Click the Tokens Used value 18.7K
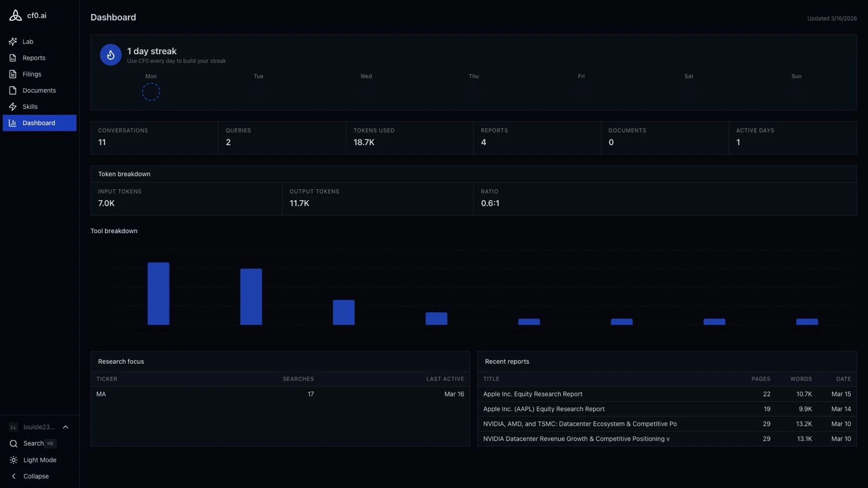The width and height of the screenshot is (868, 488). pos(364,143)
